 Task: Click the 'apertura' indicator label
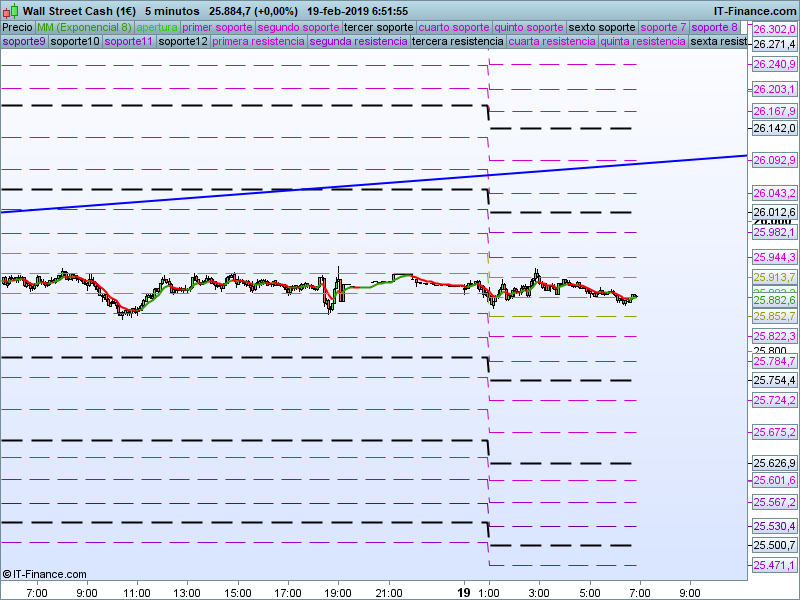[x=157, y=28]
